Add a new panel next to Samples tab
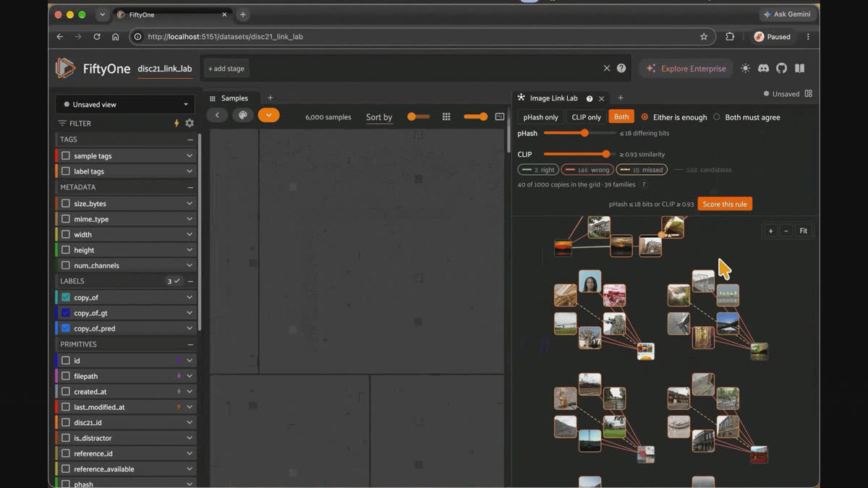The width and height of the screenshot is (868, 488). [270, 98]
